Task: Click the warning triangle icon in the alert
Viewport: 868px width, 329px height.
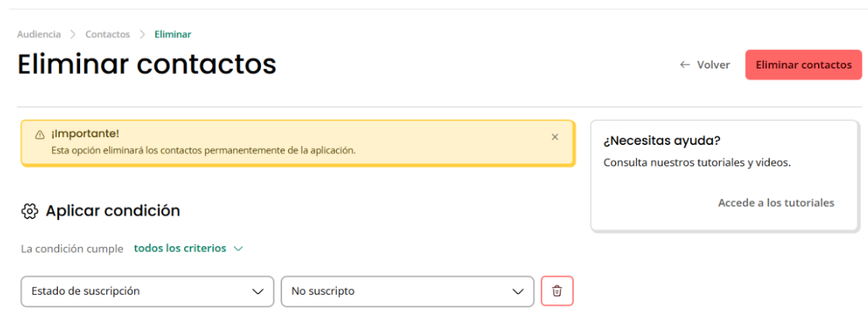Action: (x=40, y=134)
